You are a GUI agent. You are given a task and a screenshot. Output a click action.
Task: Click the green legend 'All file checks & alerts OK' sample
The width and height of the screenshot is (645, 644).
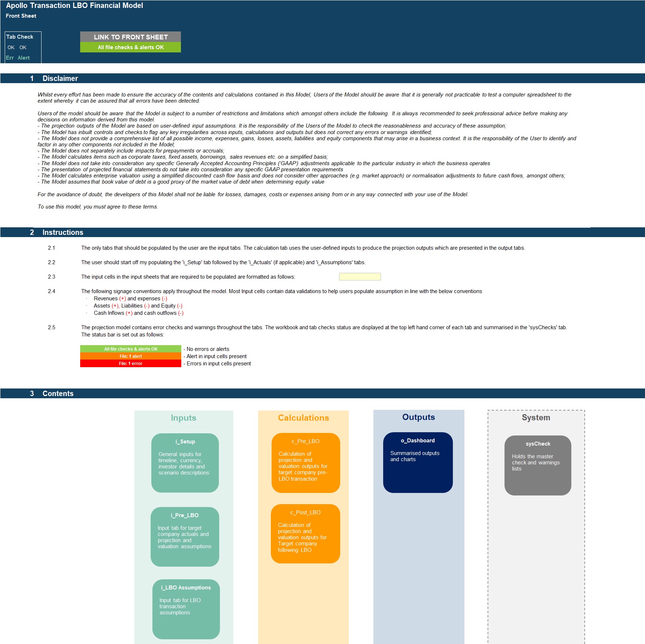click(x=130, y=349)
